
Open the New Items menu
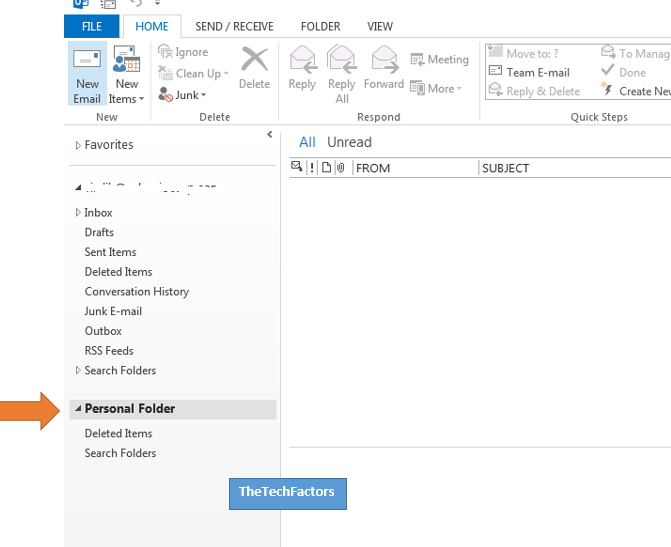pyautogui.click(x=127, y=74)
